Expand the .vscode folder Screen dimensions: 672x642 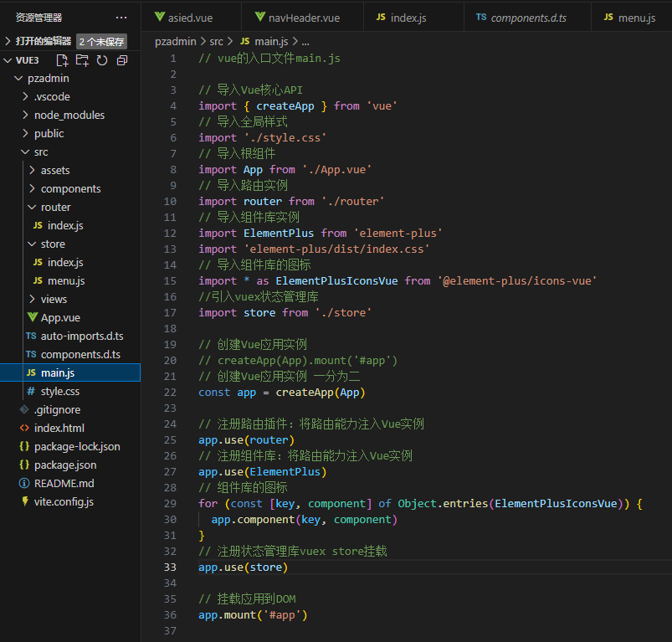25,97
